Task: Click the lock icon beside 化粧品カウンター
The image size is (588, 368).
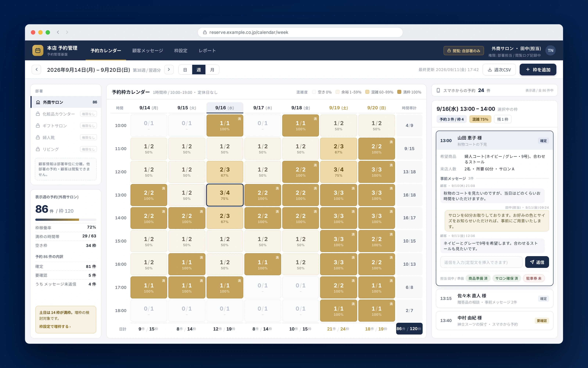Action: (38, 114)
